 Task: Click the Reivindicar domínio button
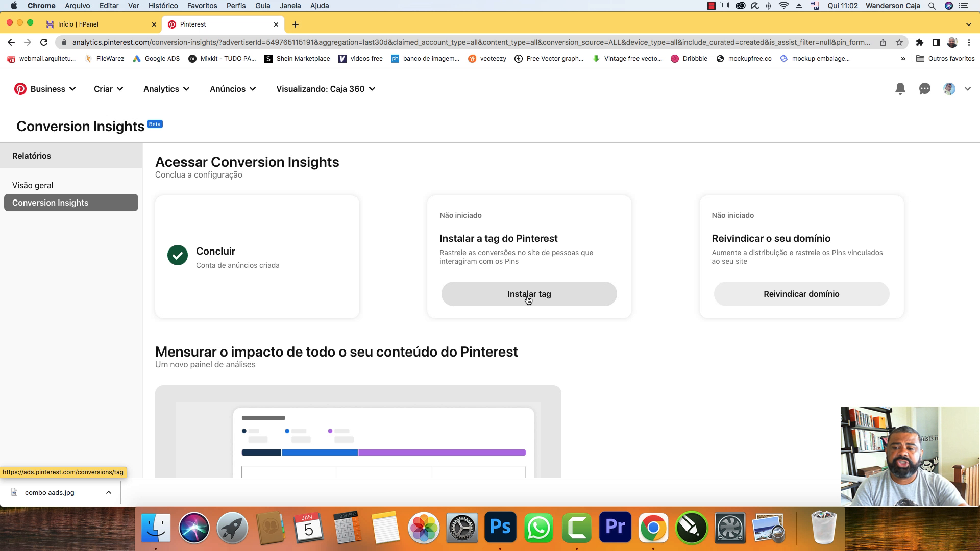point(801,294)
